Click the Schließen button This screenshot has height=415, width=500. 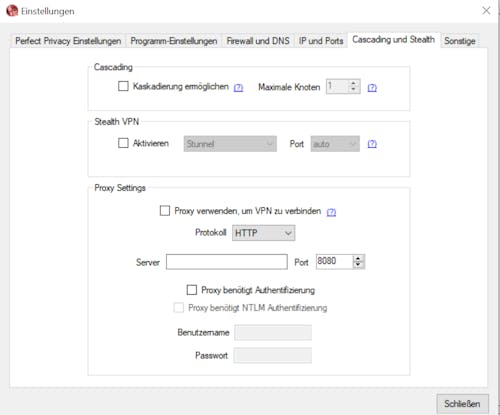tap(462, 404)
